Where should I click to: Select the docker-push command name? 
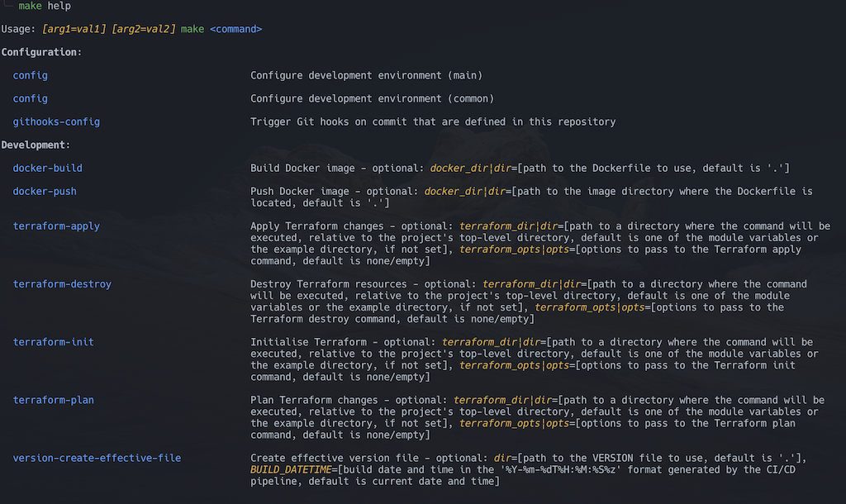(x=45, y=191)
